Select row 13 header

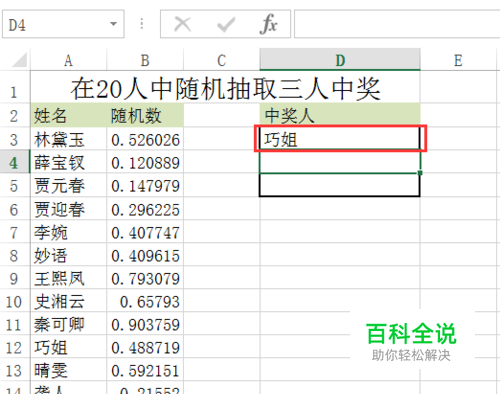pos(14,370)
